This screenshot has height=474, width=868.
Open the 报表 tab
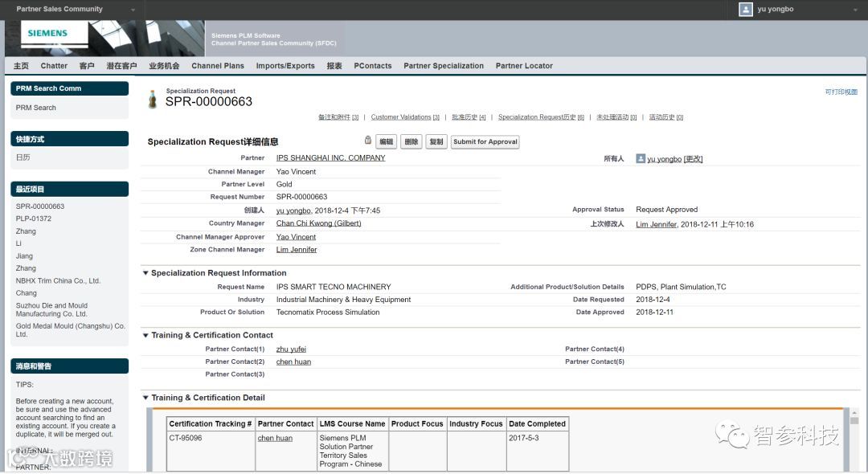tap(334, 66)
